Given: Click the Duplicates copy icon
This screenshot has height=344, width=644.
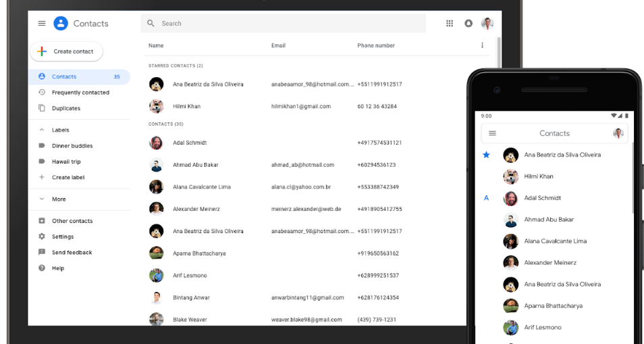Looking at the screenshot, I should pos(41,108).
